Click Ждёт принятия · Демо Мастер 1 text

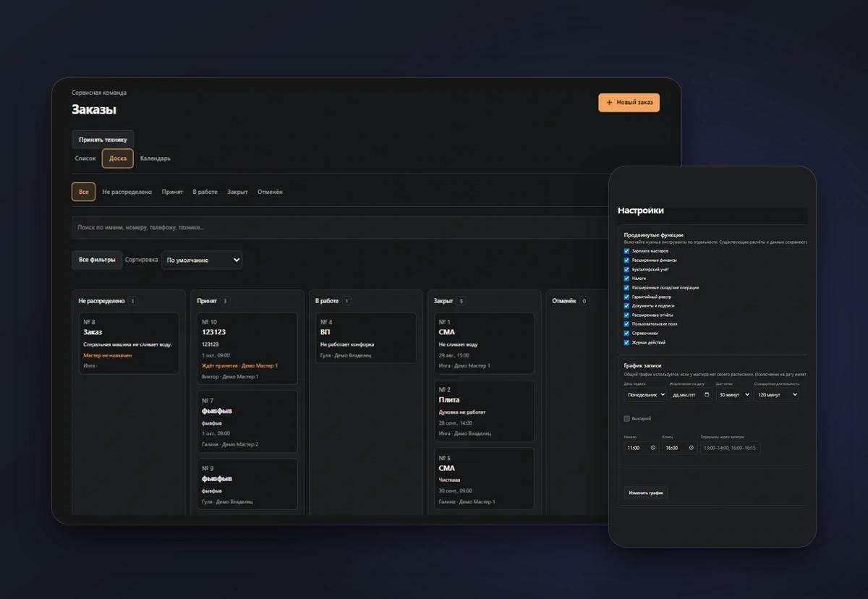click(x=239, y=365)
